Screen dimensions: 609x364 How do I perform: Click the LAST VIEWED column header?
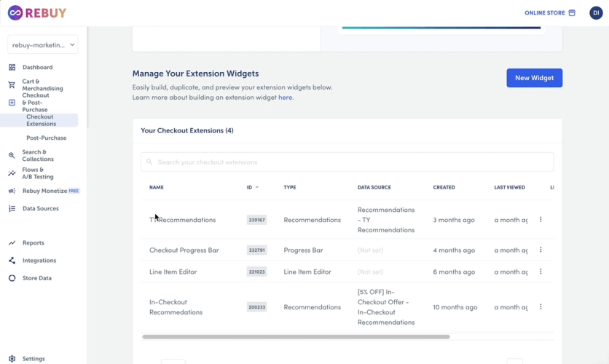tap(509, 187)
